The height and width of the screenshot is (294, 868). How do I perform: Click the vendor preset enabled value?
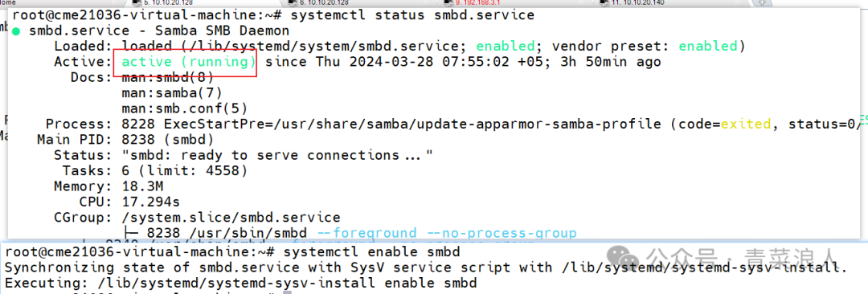[x=708, y=46]
